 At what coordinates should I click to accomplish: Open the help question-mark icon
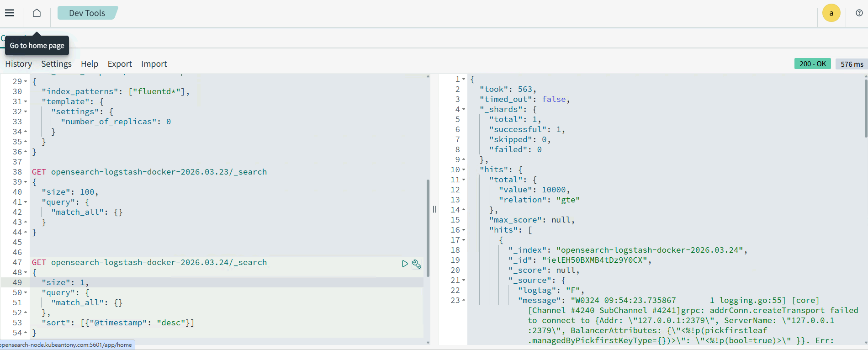coord(859,13)
